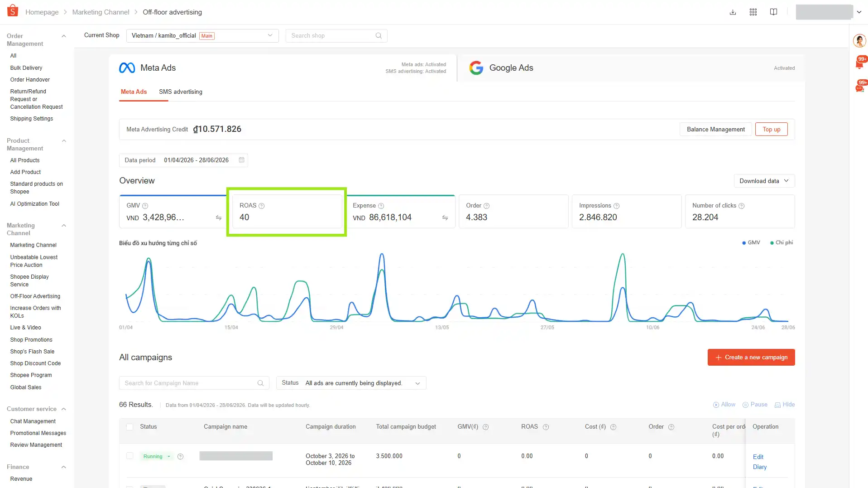This screenshot has width=868, height=488.
Task: Switch to the SMS advertising tab
Action: point(181,92)
